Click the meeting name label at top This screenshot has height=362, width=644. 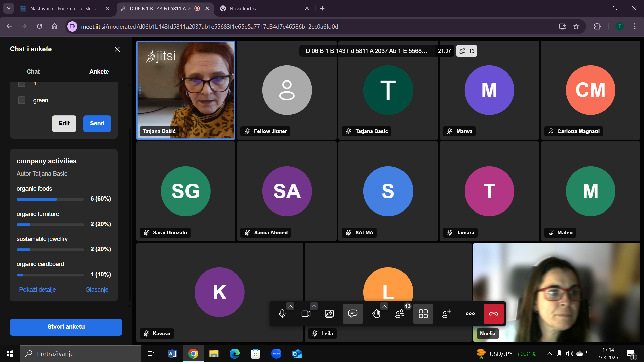366,51
